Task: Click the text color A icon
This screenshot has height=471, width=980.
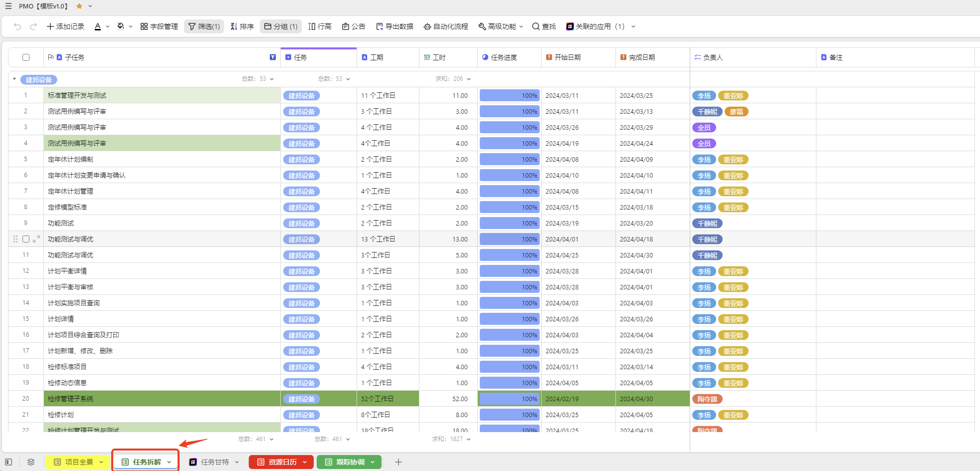Action: [x=98, y=26]
